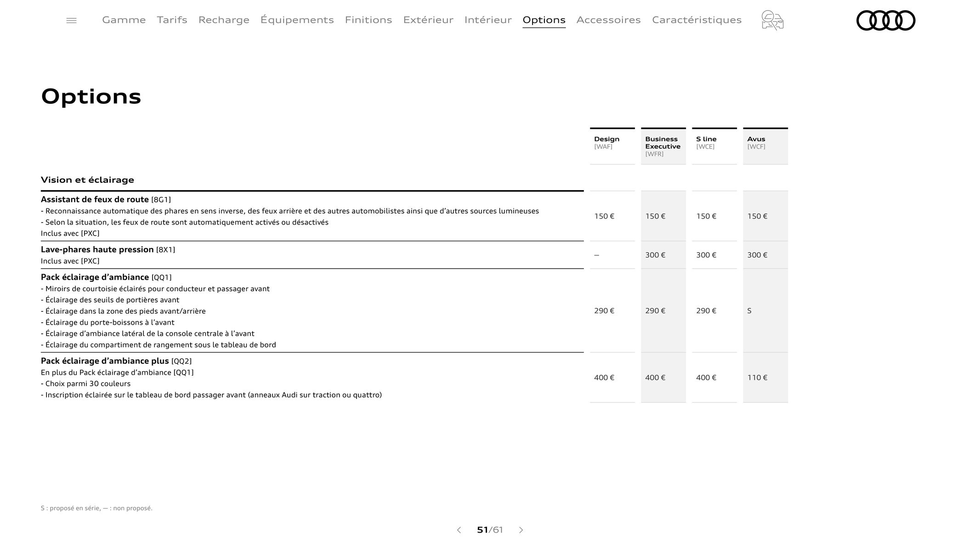Click the S value in Avus QQ1 cell
The image size is (980, 551).
click(x=749, y=311)
